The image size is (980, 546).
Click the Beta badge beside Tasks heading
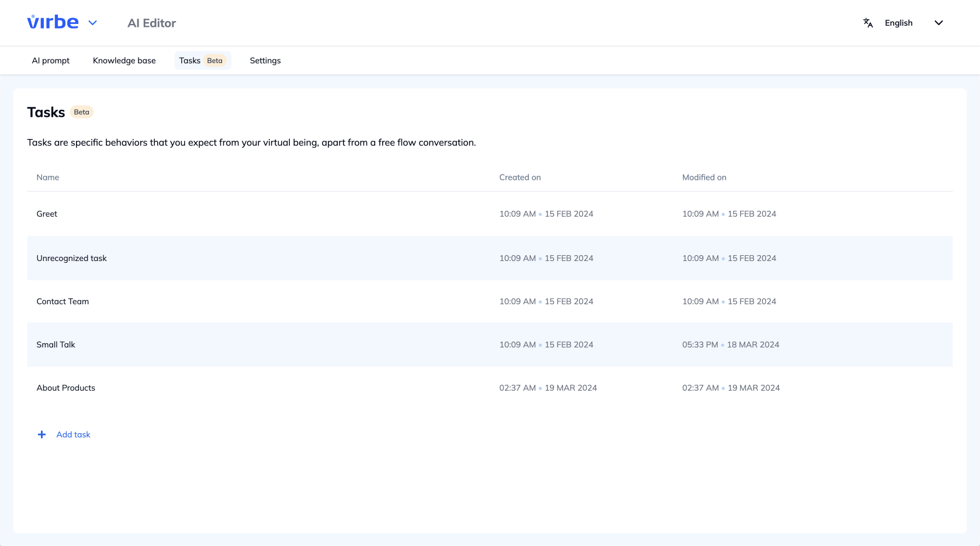pyautogui.click(x=82, y=112)
